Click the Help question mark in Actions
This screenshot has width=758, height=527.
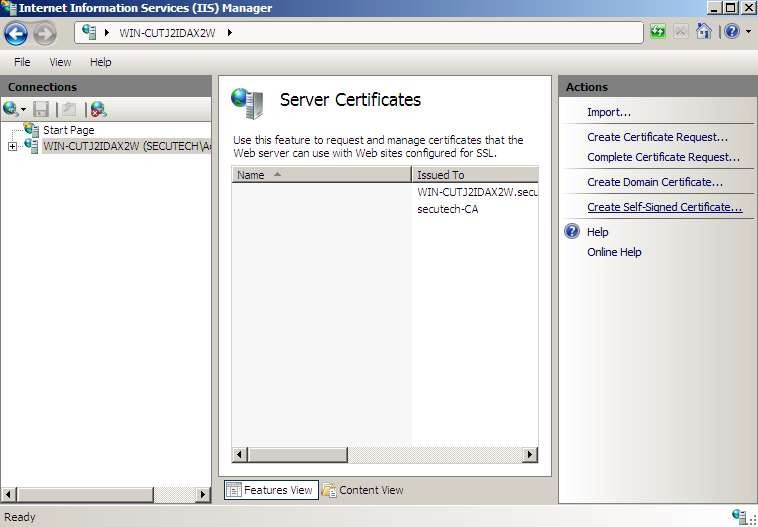click(572, 231)
